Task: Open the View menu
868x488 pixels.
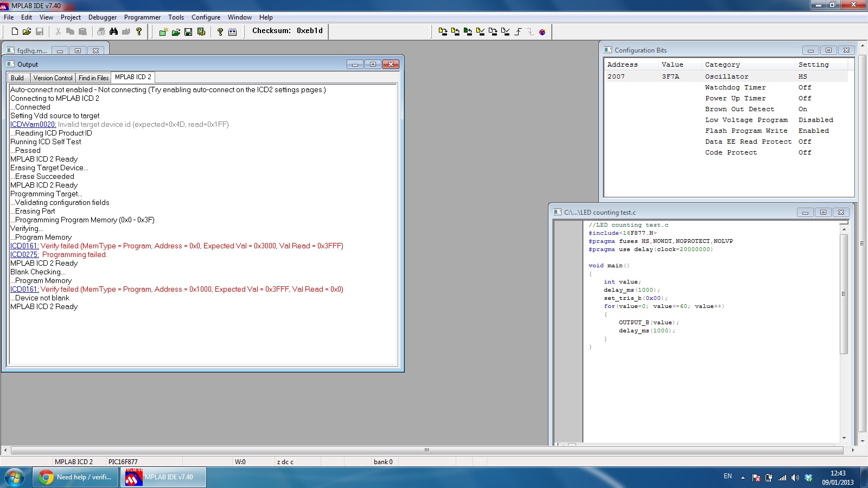Action: tap(46, 17)
